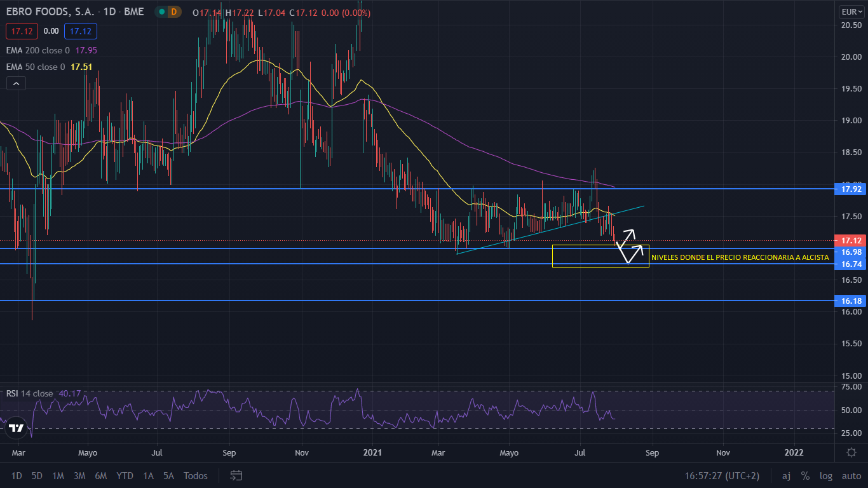Select the 5A time range
This screenshot has width=868, height=488.
coord(168,475)
